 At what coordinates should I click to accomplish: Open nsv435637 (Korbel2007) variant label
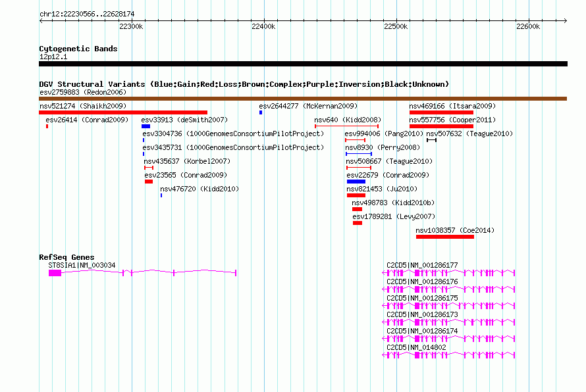click(x=187, y=161)
